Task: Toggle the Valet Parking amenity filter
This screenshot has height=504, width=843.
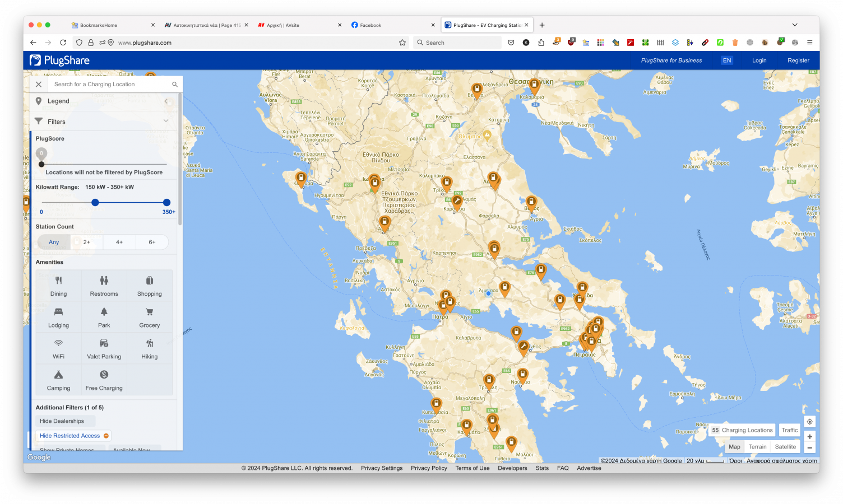Action: 104,349
